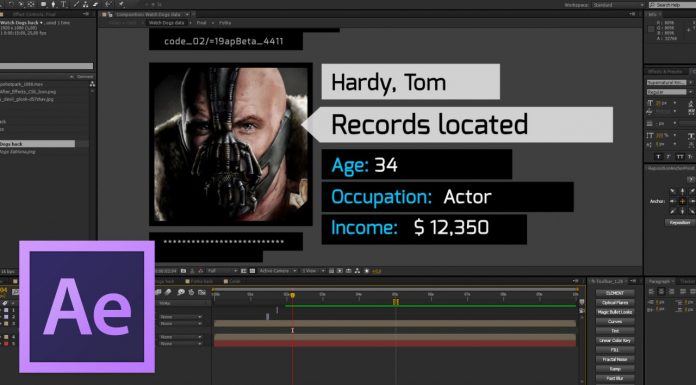
Task: Click the current-time indicator in timeline ruler
Action: pyautogui.click(x=293, y=295)
